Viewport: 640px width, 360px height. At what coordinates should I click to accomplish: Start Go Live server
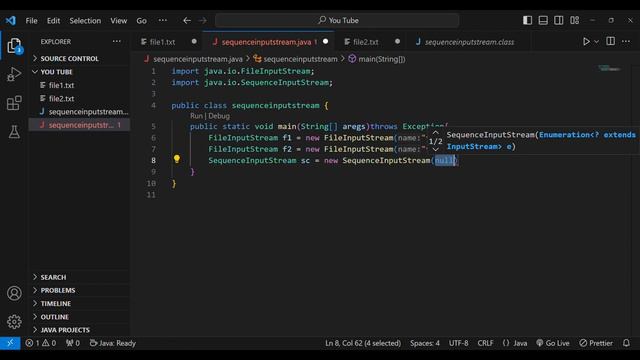(x=553, y=343)
